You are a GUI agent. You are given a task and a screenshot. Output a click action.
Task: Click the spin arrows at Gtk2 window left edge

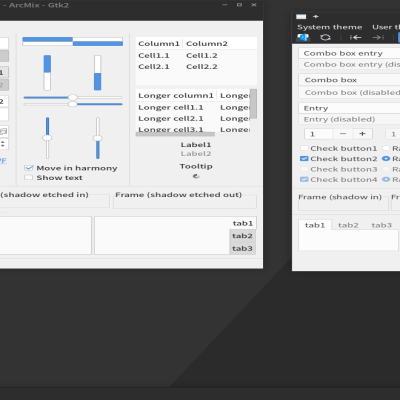[3, 144]
